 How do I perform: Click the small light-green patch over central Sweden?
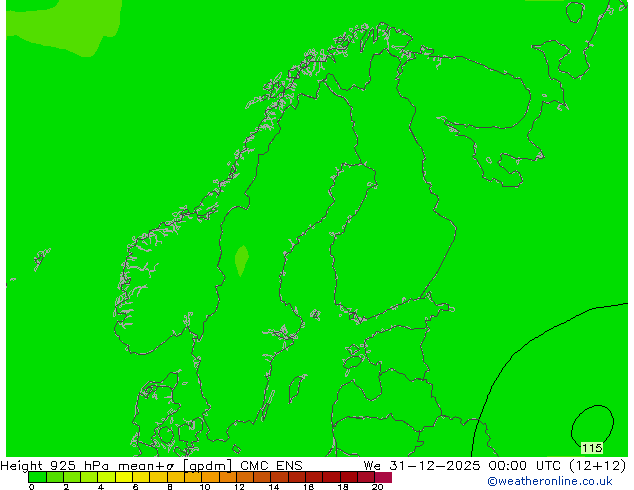[x=242, y=260]
